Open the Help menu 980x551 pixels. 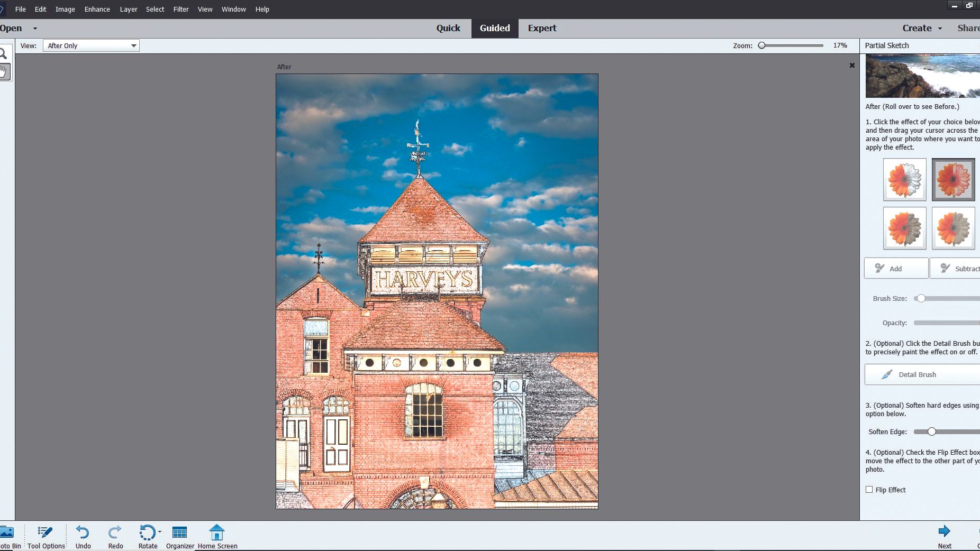262,9
